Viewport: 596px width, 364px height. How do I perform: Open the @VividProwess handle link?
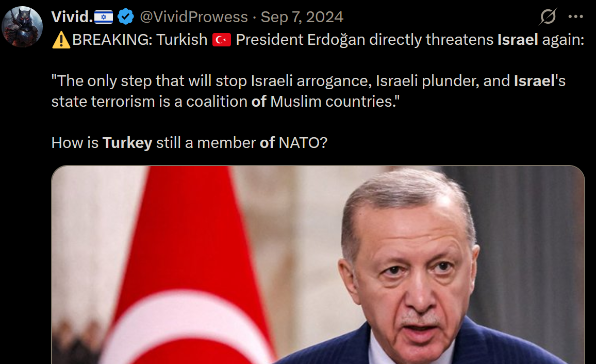point(194,17)
